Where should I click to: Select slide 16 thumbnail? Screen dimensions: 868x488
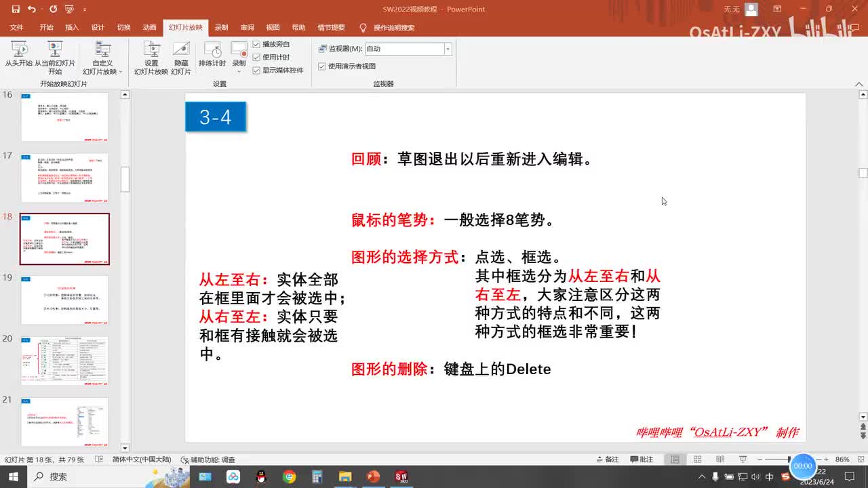pyautogui.click(x=64, y=117)
